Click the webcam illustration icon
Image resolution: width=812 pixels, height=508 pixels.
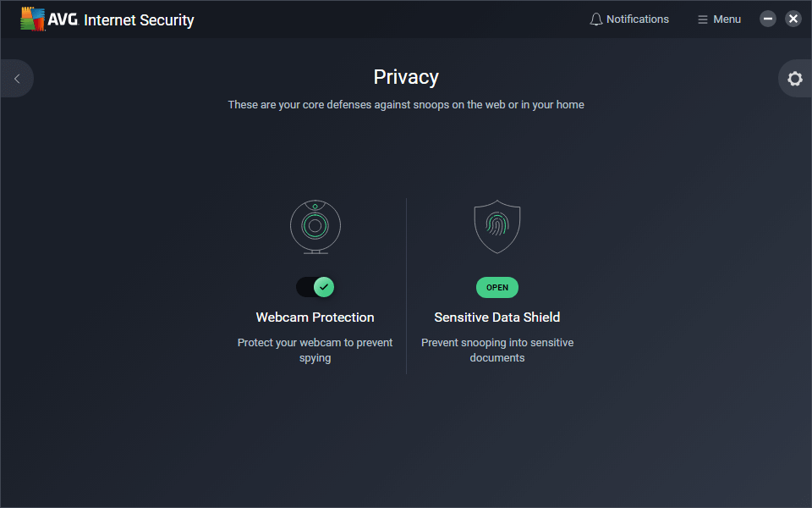pyautogui.click(x=315, y=227)
